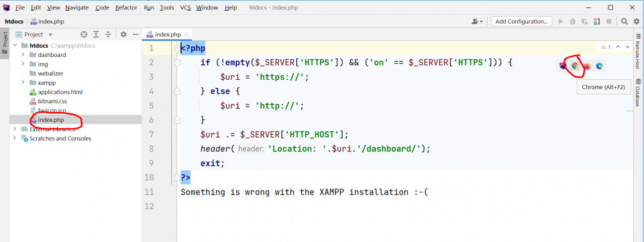
Task: Click Expand All in Project panel
Action: 96,34
